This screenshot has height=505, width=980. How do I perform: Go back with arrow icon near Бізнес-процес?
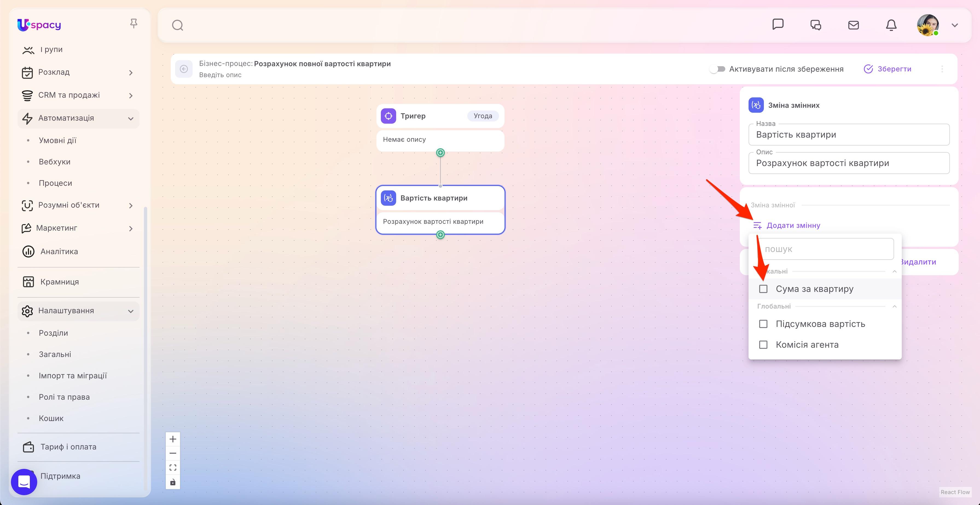point(184,69)
